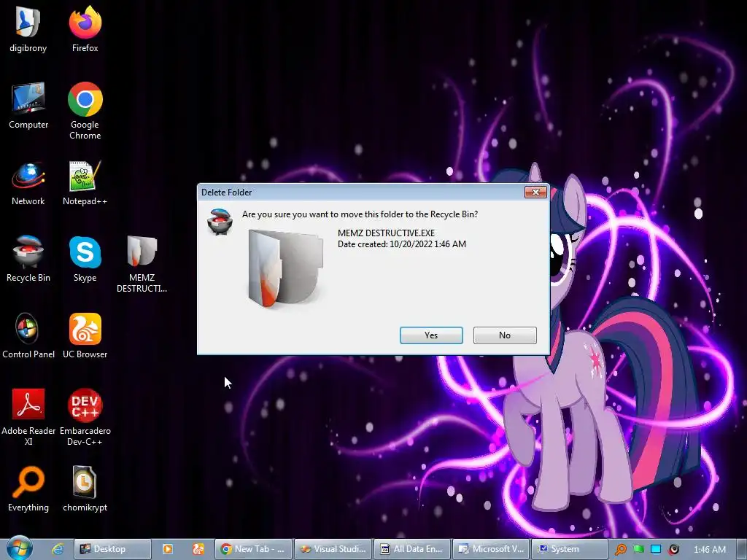Click the blue monitor tray icon
This screenshot has height=560, width=747.
(656, 550)
